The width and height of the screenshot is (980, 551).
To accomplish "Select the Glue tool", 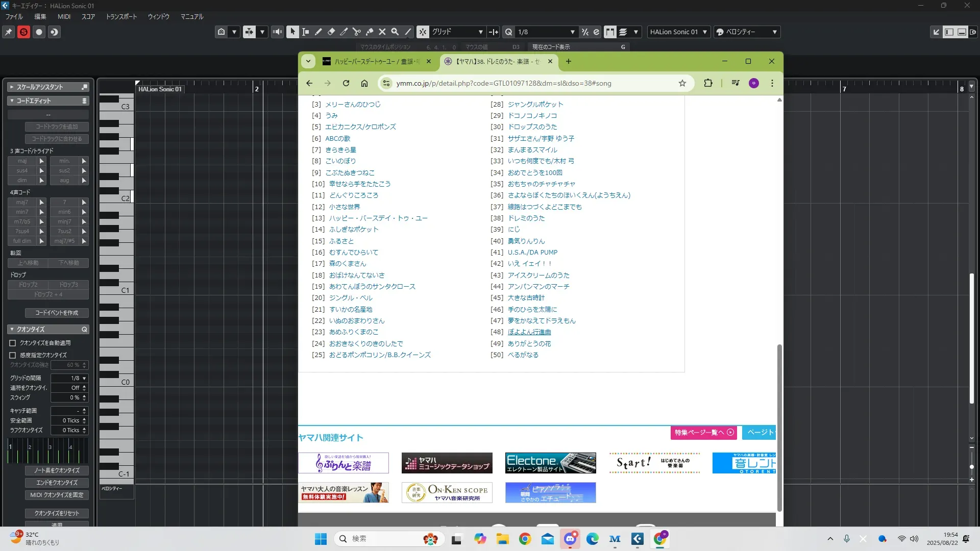I will pyautogui.click(x=370, y=32).
